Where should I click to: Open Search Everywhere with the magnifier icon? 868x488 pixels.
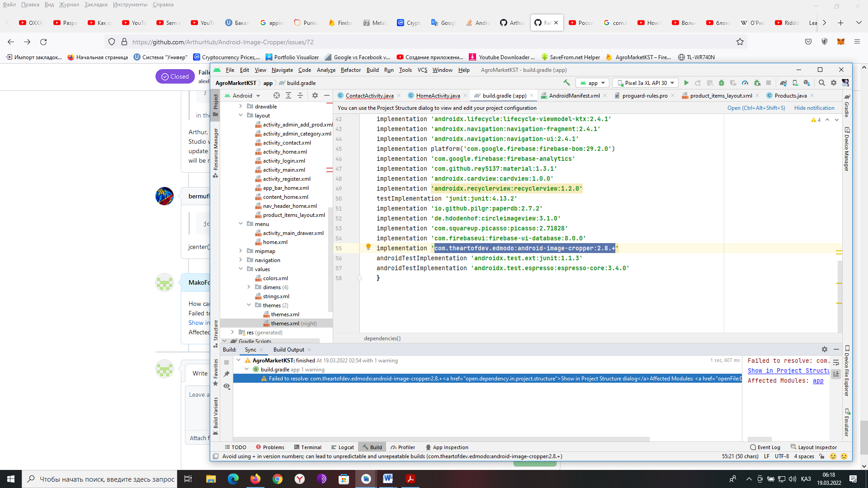(x=822, y=83)
